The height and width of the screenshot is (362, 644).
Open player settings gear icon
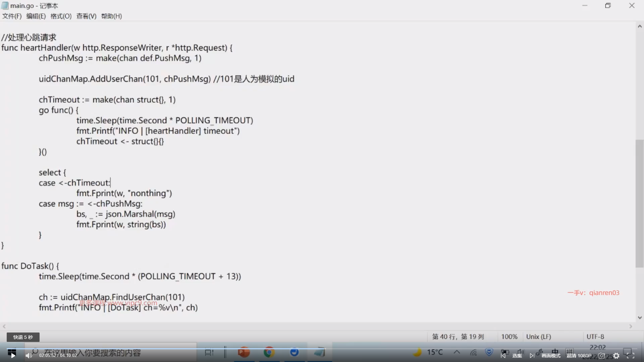(616, 356)
